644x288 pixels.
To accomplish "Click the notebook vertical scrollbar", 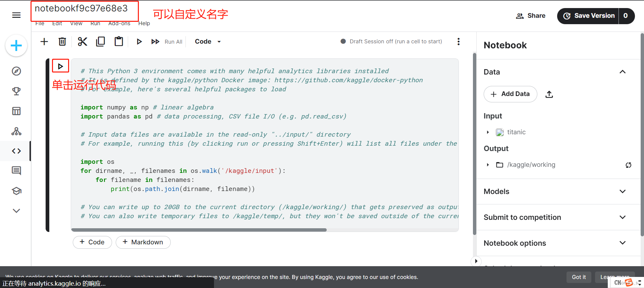I will [x=474, y=144].
